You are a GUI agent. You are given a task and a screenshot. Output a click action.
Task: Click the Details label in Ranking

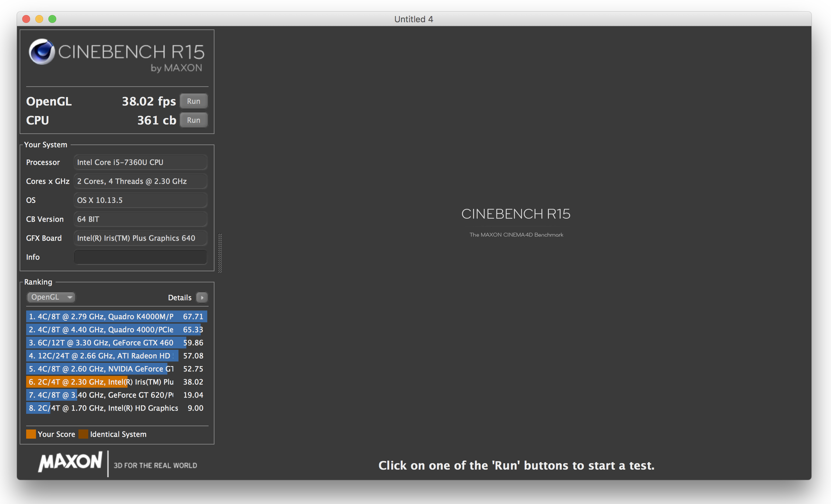180,297
